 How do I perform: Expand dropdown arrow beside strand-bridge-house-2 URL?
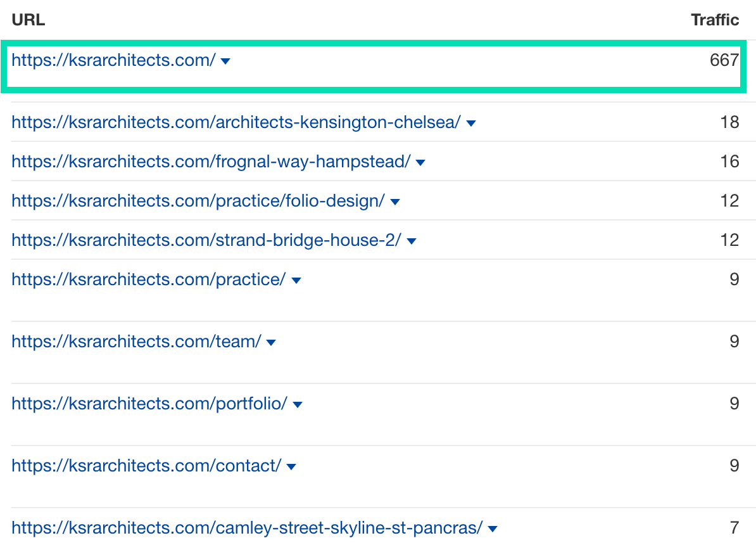coord(412,241)
